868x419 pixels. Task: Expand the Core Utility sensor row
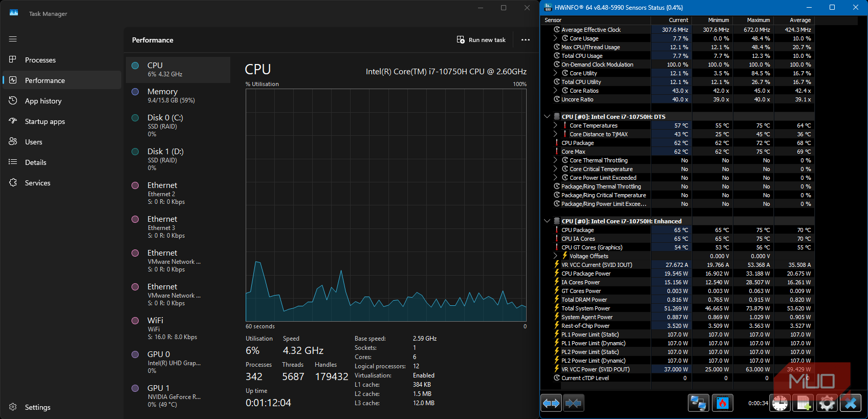pos(555,73)
